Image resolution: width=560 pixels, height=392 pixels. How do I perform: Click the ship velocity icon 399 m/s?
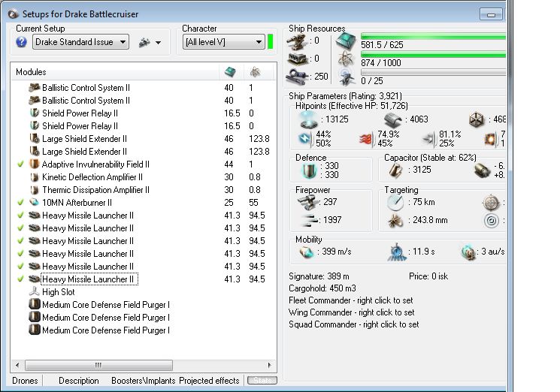[x=307, y=252]
